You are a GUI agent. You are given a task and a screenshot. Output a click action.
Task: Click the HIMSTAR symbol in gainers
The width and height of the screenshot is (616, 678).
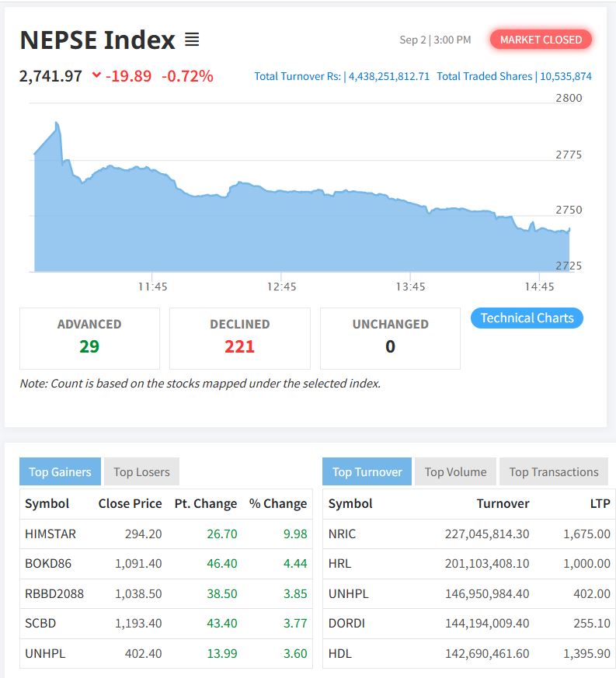(x=50, y=534)
